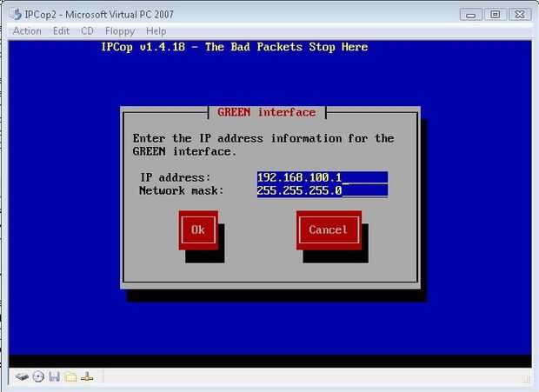Click the floppy disk status icon

pos(54,377)
